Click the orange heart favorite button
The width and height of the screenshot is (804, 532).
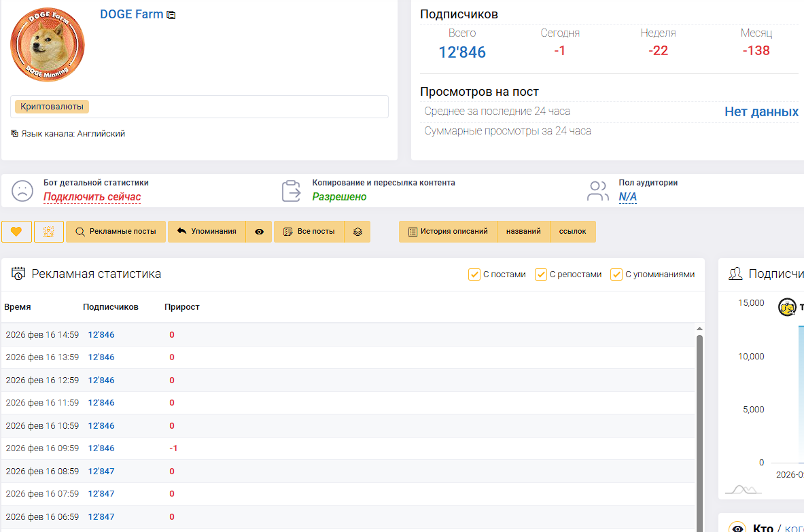click(16, 232)
